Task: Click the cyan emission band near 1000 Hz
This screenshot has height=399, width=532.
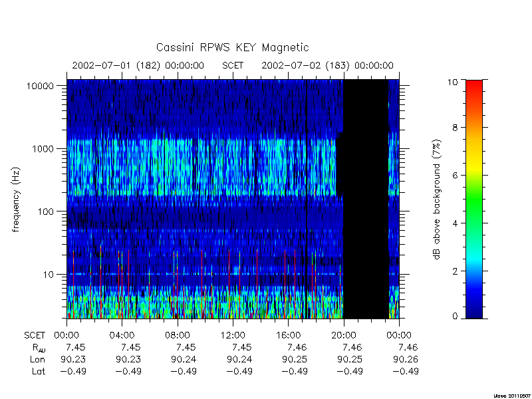Action: click(x=202, y=167)
